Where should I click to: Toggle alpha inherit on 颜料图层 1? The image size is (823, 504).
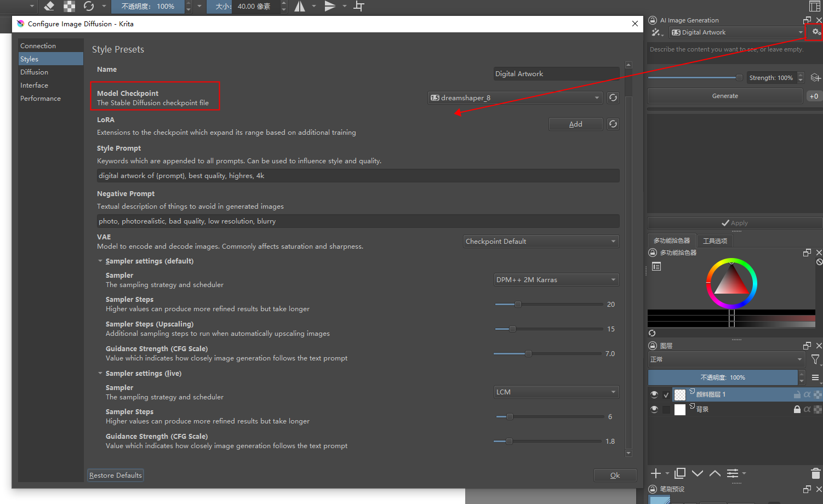[x=807, y=394]
